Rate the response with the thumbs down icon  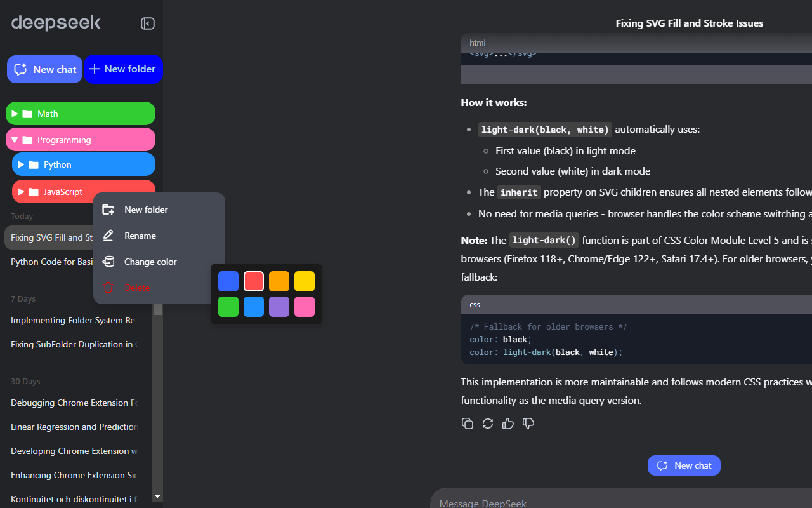tap(528, 424)
